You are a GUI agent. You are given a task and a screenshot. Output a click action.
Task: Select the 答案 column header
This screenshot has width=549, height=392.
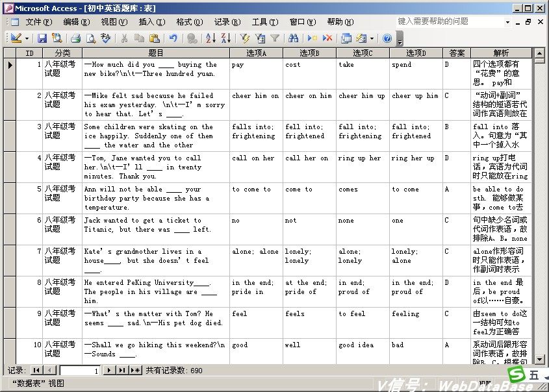457,53
